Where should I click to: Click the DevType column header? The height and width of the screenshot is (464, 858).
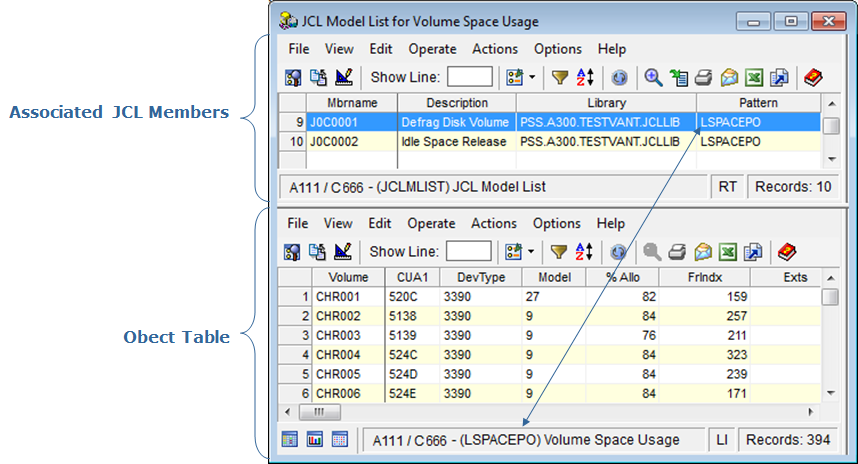pyautogui.click(x=482, y=277)
